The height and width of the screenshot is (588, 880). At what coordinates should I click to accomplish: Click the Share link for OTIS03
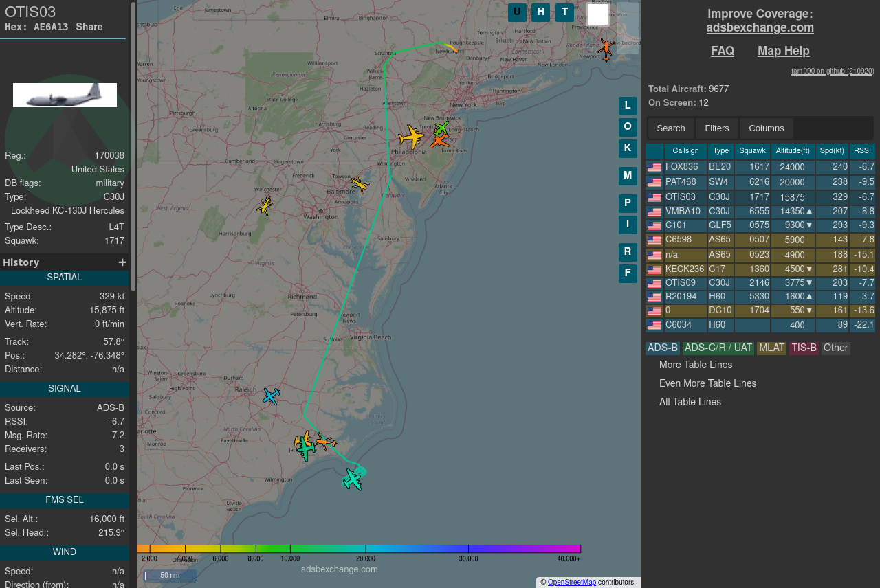tap(89, 27)
